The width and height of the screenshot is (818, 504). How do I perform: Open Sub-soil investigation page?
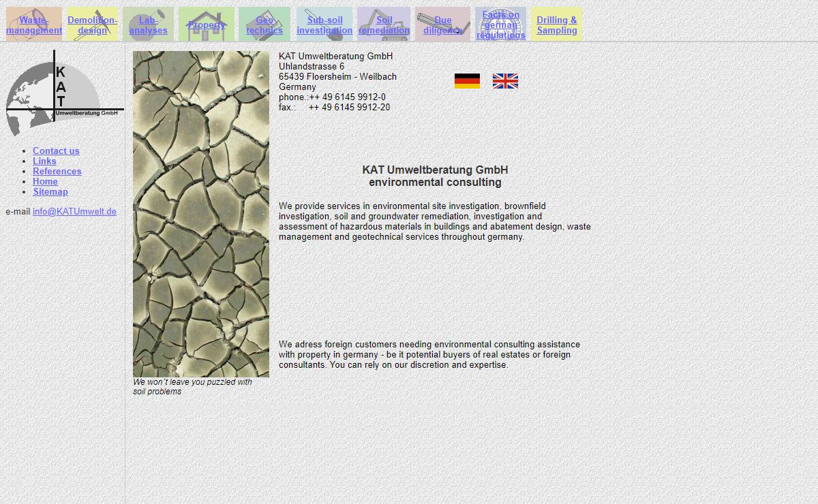point(324,25)
